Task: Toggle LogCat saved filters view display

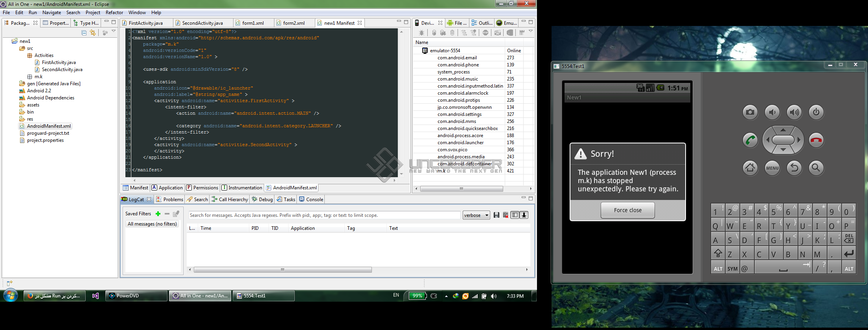Action: point(515,215)
